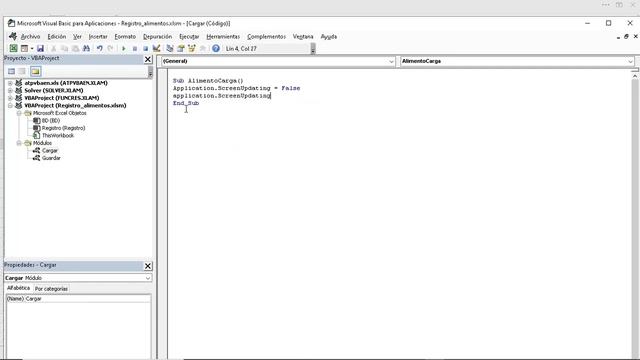Open the Complementos menu
Viewport: 640px width, 360px height.
coord(267,37)
